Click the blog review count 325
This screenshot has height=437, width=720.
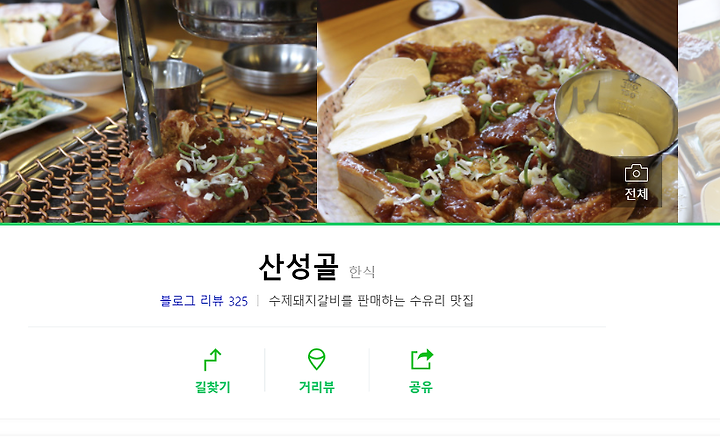[x=238, y=302]
